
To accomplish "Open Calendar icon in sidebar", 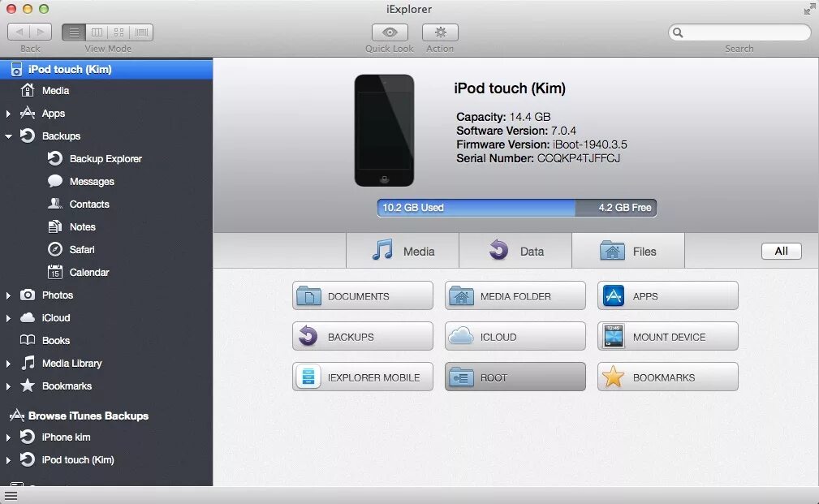I will 55,272.
